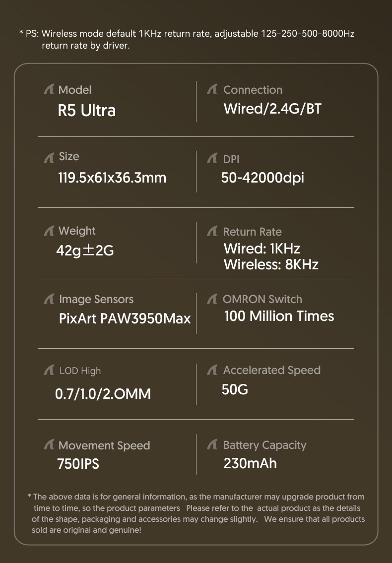Click the icon beside Image Sensors

click(x=49, y=299)
